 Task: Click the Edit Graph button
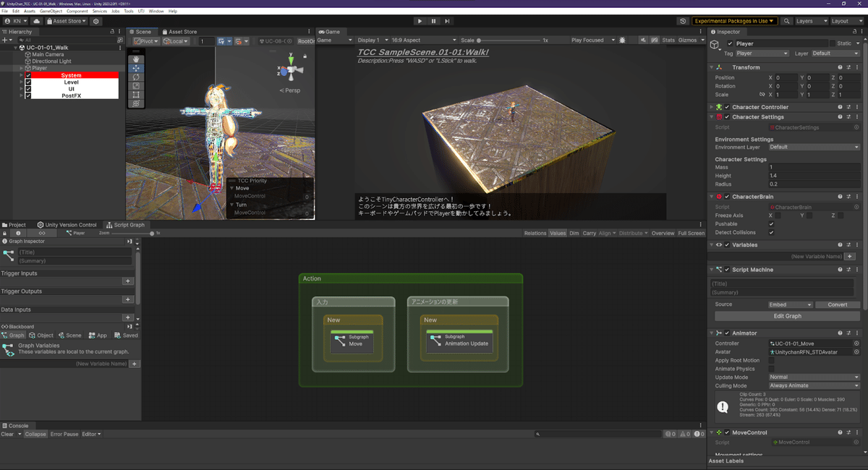pyautogui.click(x=787, y=316)
